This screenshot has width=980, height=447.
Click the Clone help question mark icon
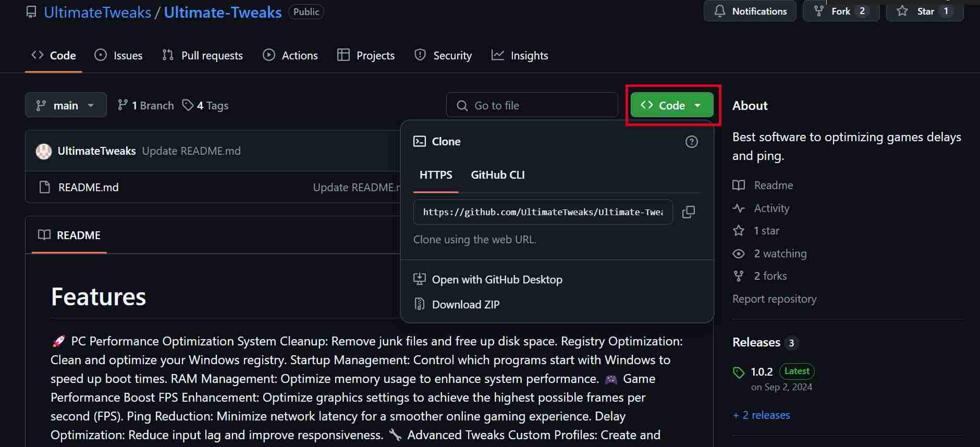[691, 142]
